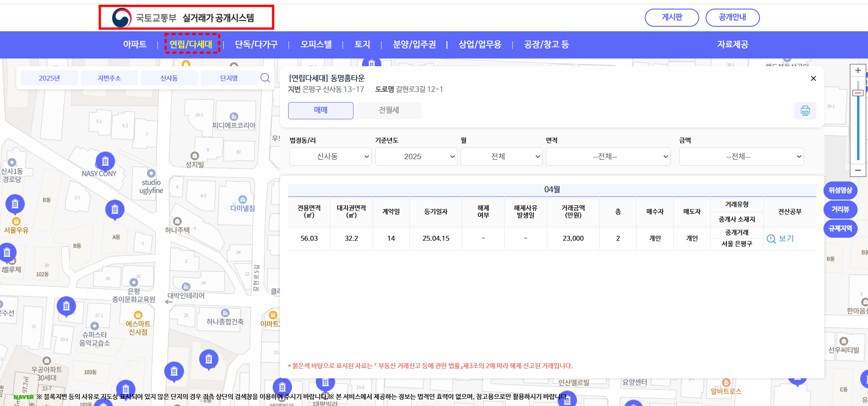Screen dimensions: 868x406
Task: Click the 04월 month header
Action: tap(552, 190)
